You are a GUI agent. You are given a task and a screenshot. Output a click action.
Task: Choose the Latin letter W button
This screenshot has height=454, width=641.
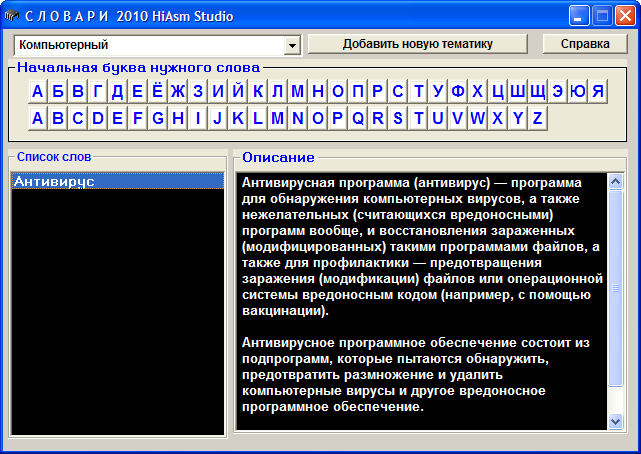477,119
